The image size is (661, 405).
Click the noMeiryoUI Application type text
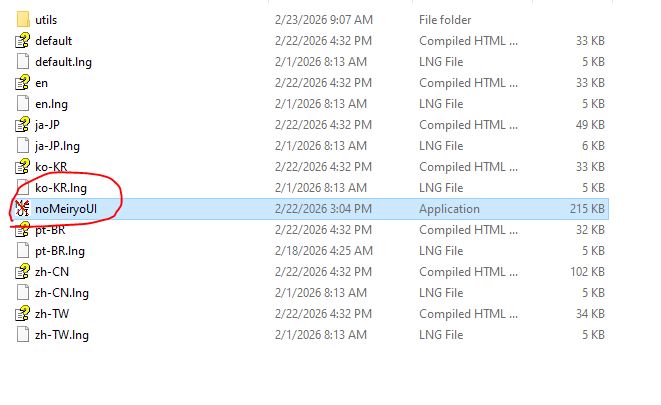pos(449,209)
